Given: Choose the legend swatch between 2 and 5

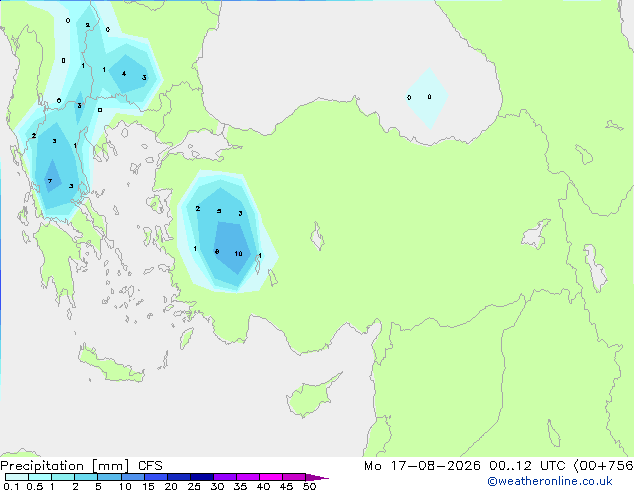Looking at the screenshot, I should [86, 477].
